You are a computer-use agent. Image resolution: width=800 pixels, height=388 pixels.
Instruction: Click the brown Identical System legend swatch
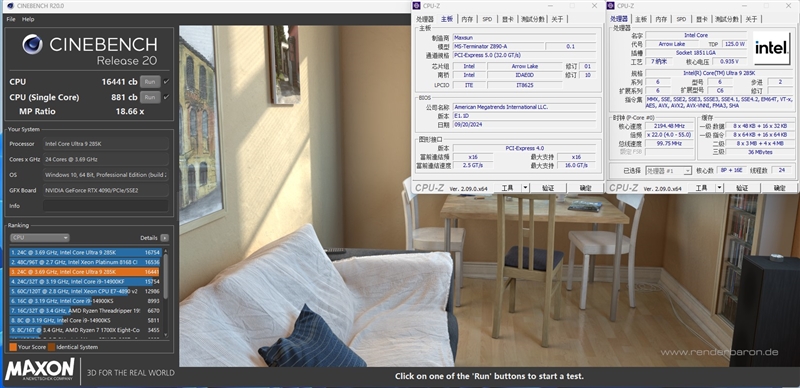[52, 347]
